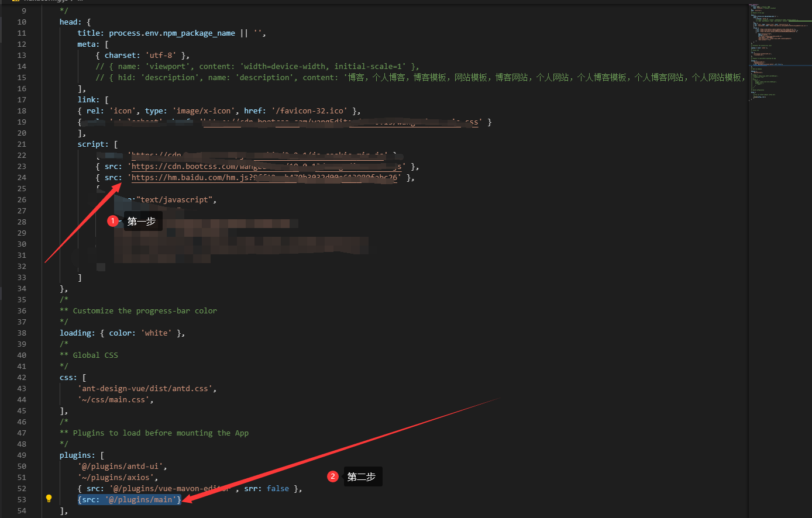This screenshot has width=812, height=518.
Task: Click the 'script: [' property line
Action: 98,144
